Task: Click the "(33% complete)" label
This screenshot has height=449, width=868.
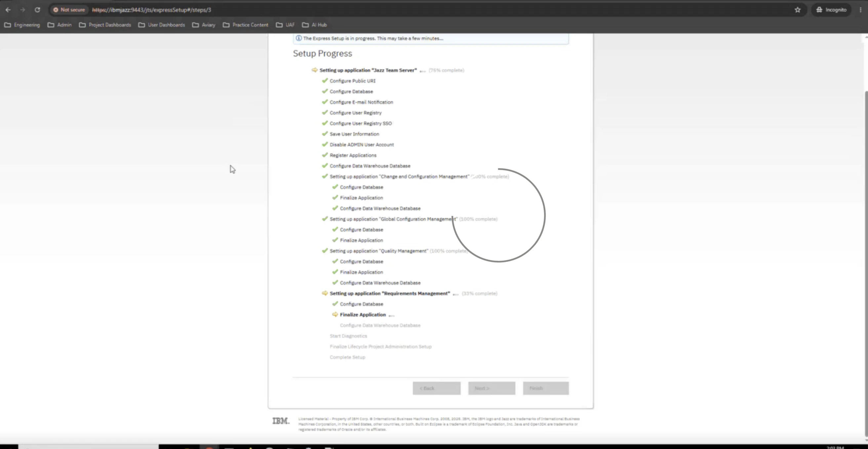Action: 479,293
